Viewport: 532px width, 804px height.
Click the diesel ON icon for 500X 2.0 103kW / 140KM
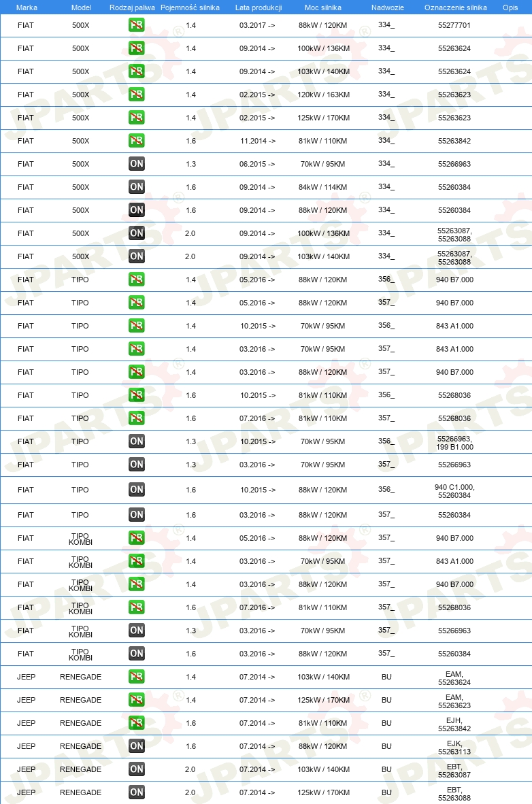coord(137,256)
